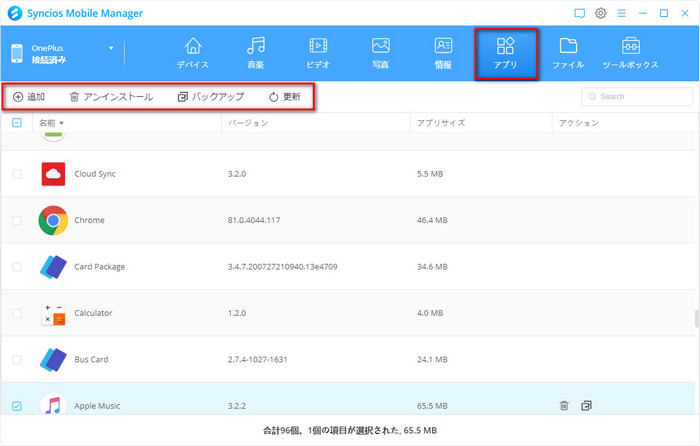Check the Card Package checkbox
Viewport: 700px width, 446px height.
(17, 267)
